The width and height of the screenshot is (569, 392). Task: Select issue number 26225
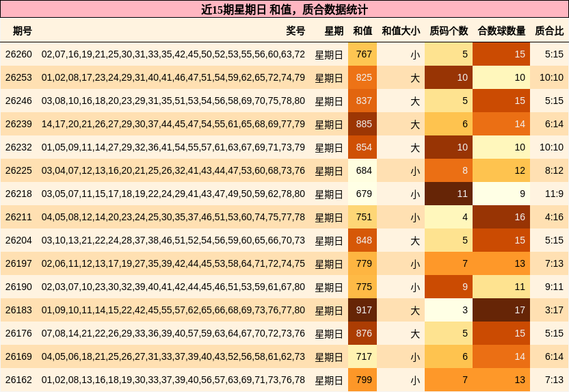point(18,170)
